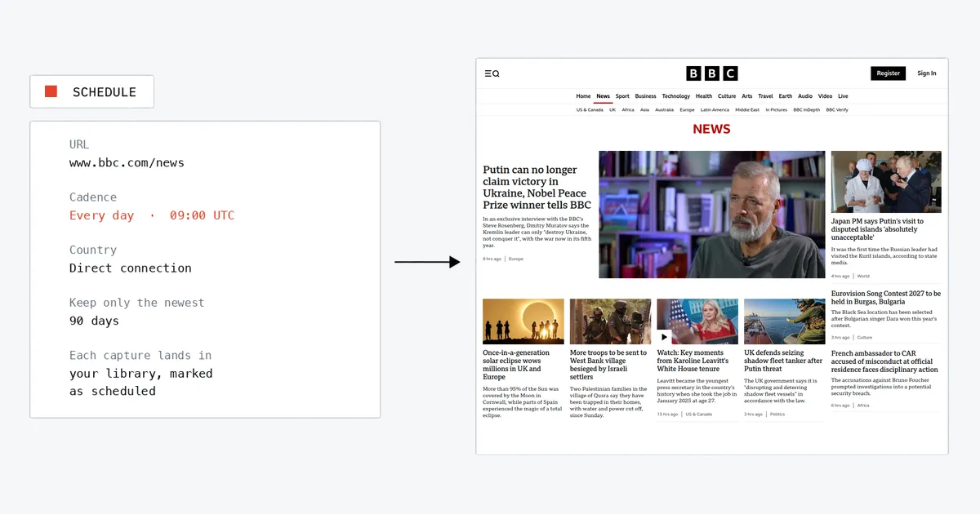Viewport: 980px width, 514px height.
Task: Open the Live section
Action: pos(843,96)
